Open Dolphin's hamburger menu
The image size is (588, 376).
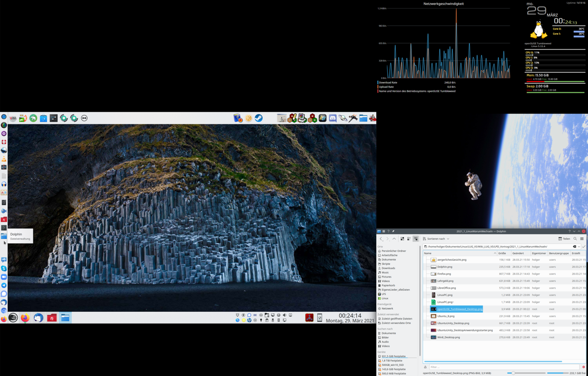point(582,239)
